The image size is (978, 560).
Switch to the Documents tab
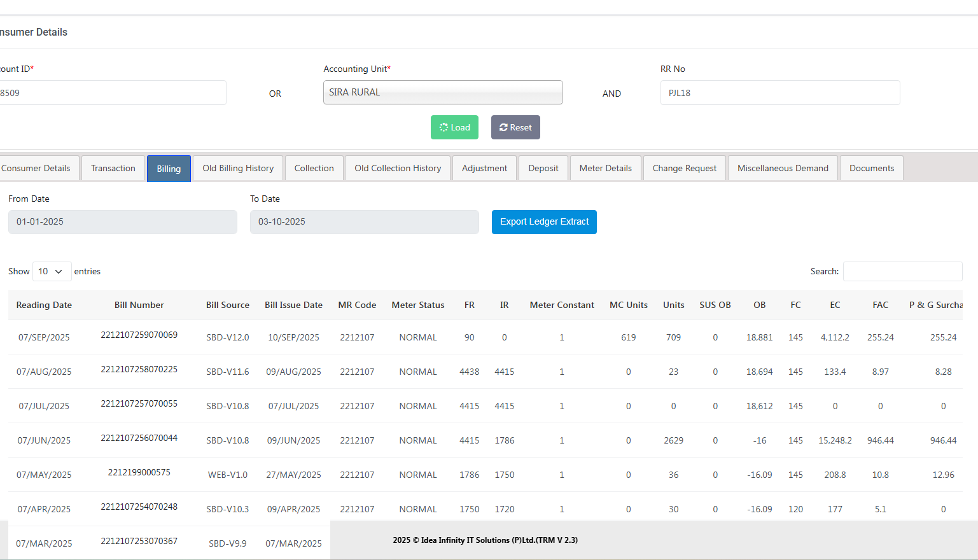point(871,169)
